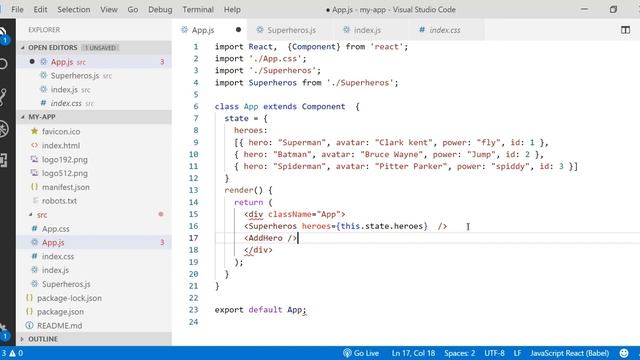640x360 pixels.
Task: Open the Source Control view in activity bar
Action: (3, 97)
